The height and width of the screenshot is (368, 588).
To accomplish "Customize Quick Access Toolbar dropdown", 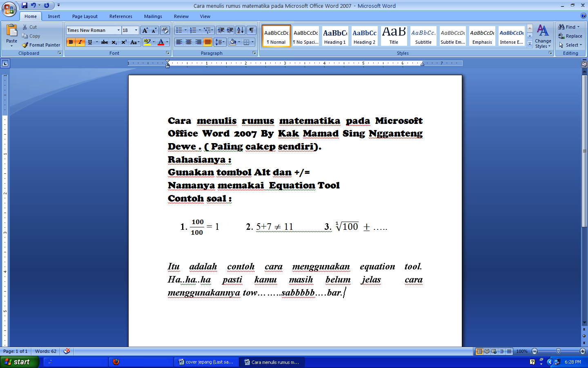I will point(58,5).
